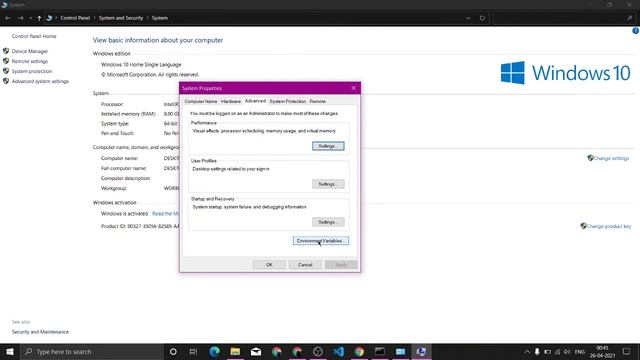Open the Windows Start menu

(10, 351)
